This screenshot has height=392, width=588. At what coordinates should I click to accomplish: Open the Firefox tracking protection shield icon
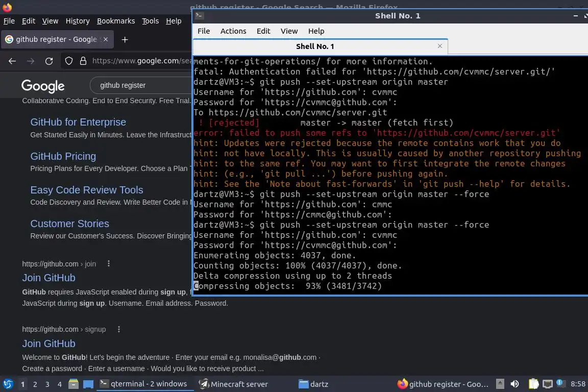click(x=69, y=61)
